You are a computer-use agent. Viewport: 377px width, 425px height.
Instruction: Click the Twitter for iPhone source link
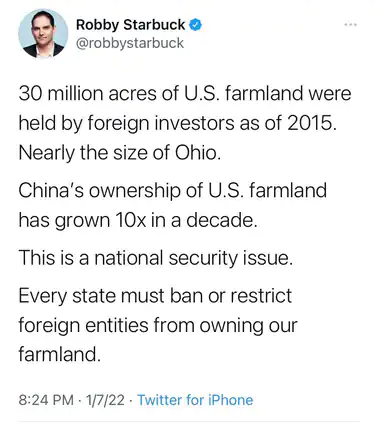(x=195, y=400)
